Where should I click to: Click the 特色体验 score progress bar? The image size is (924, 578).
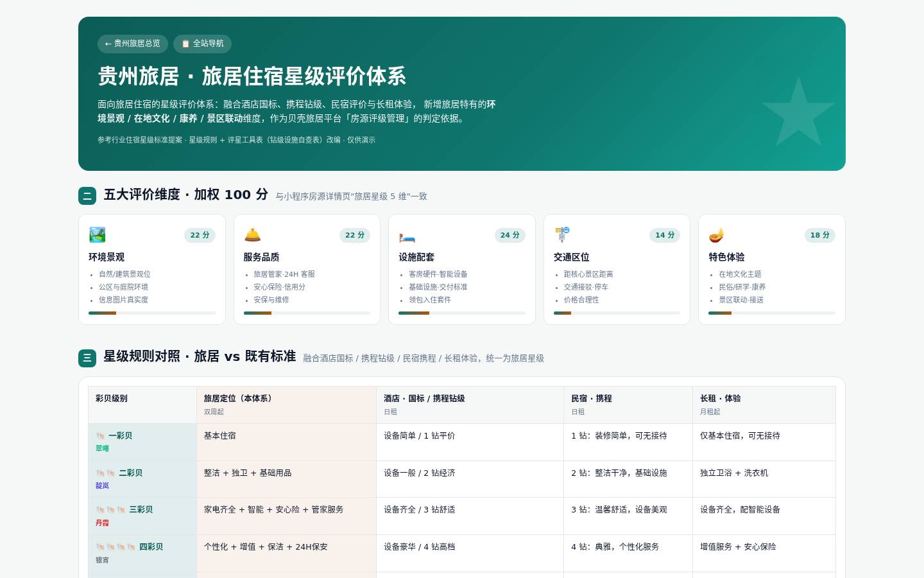pos(772,313)
